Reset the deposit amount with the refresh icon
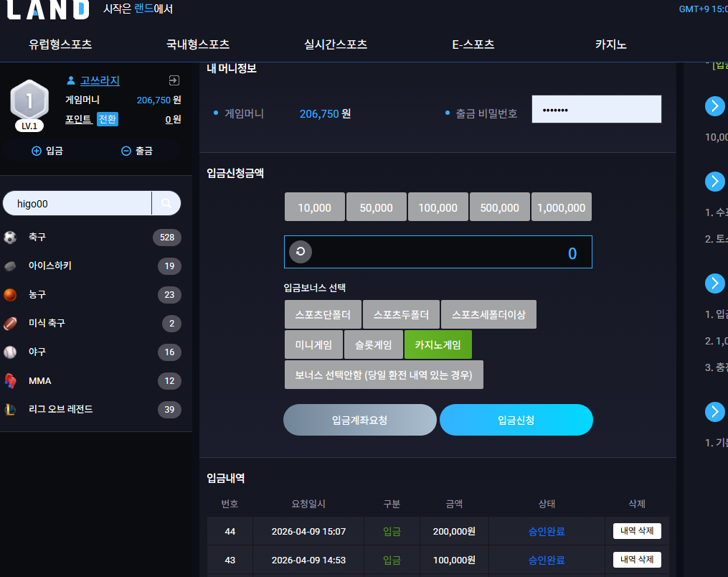The height and width of the screenshot is (577, 728). click(301, 252)
